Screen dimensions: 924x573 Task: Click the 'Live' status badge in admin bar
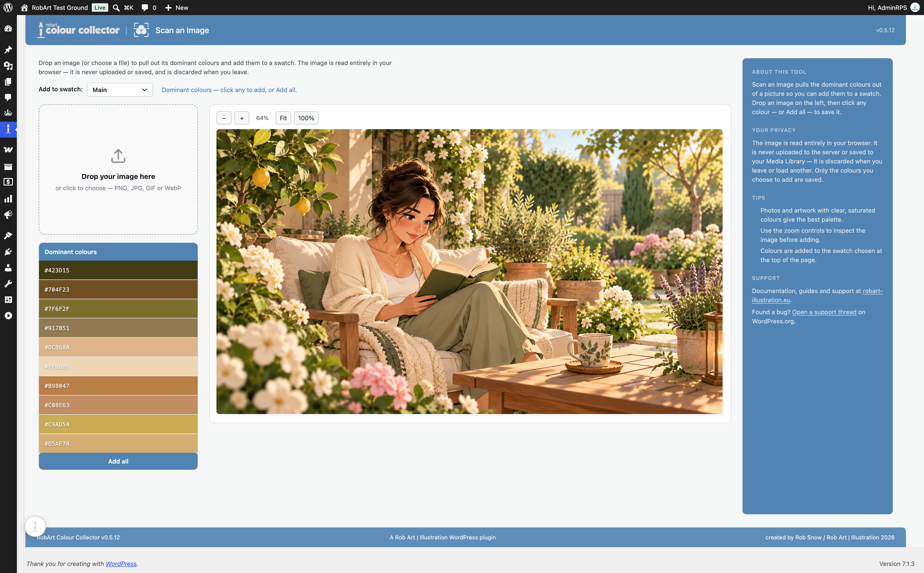coord(100,8)
